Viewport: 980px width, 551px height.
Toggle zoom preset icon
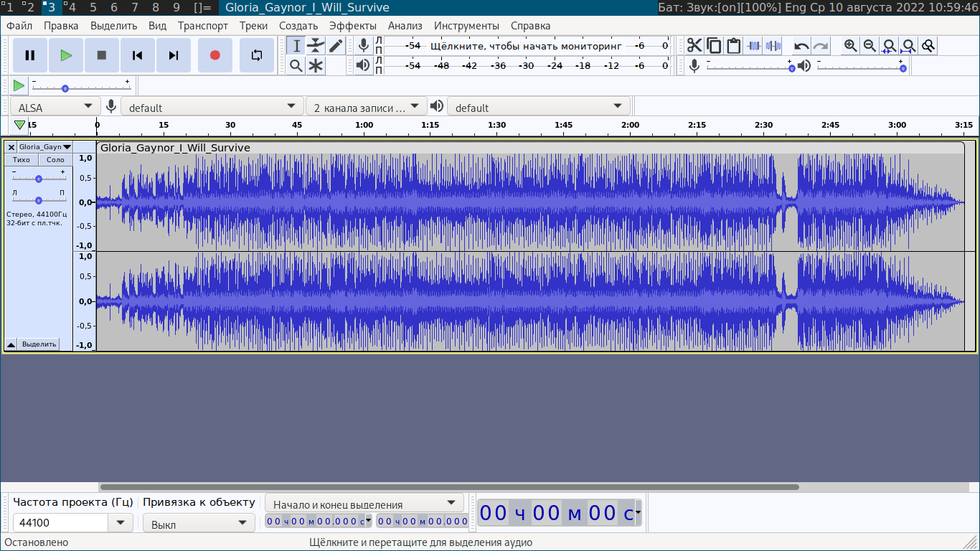pos(928,46)
